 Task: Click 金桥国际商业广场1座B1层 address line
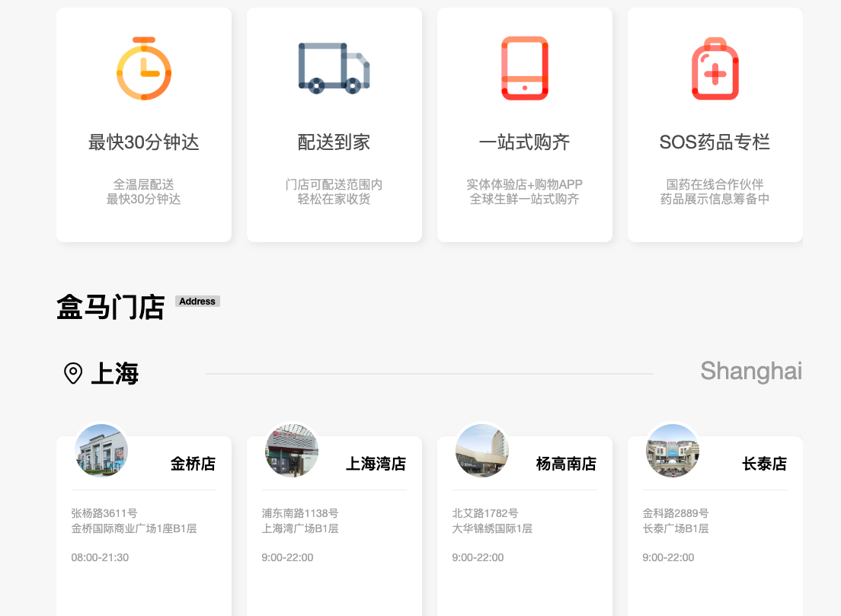tap(134, 528)
